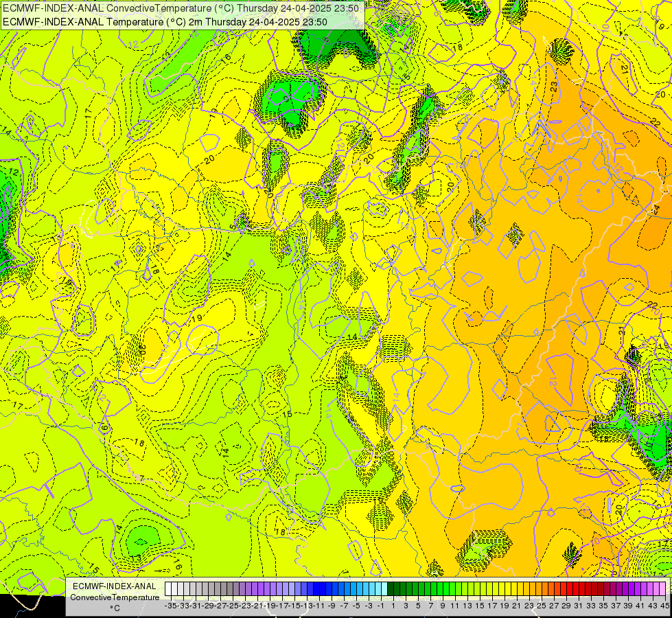Click legend value -35

tap(170, 606)
